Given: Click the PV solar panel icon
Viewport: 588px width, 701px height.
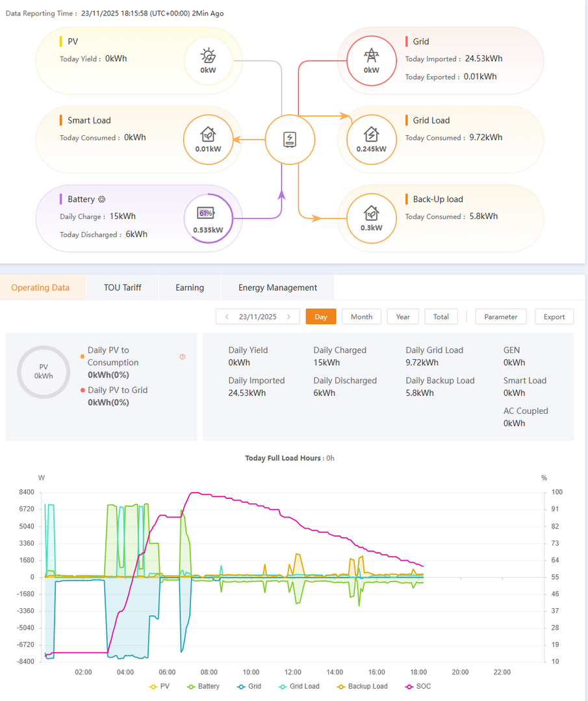Looking at the screenshot, I should click(208, 56).
